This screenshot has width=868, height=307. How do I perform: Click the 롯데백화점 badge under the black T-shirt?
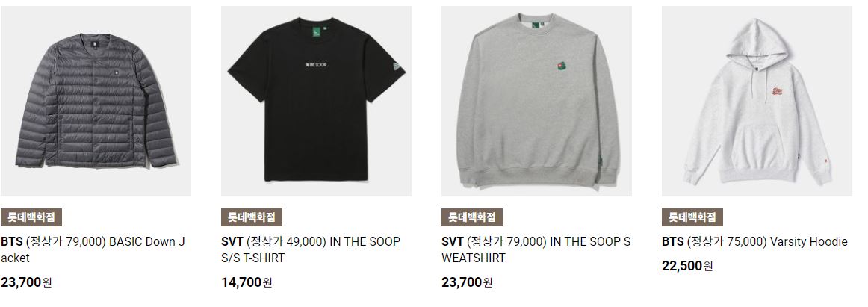click(252, 217)
